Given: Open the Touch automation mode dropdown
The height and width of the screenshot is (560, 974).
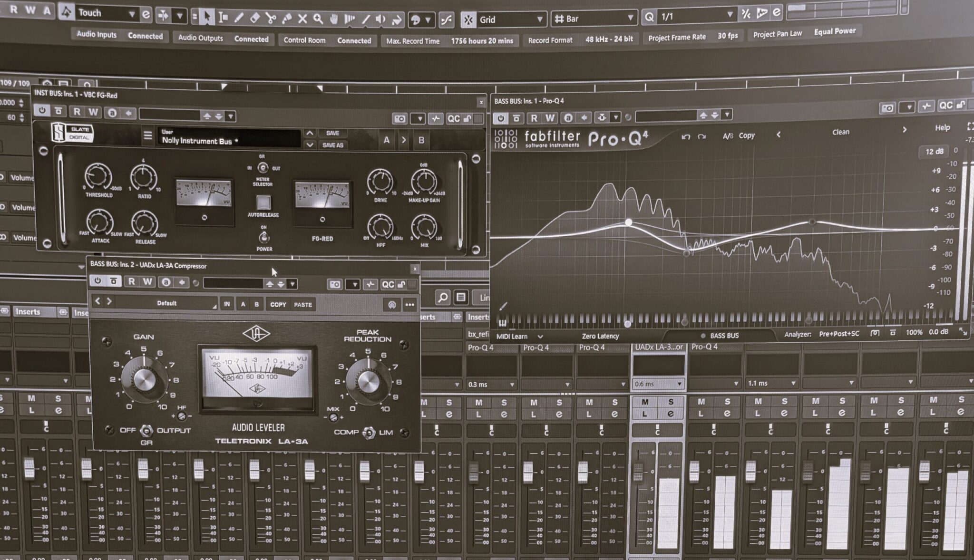Looking at the screenshot, I should [x=131, y=13].
